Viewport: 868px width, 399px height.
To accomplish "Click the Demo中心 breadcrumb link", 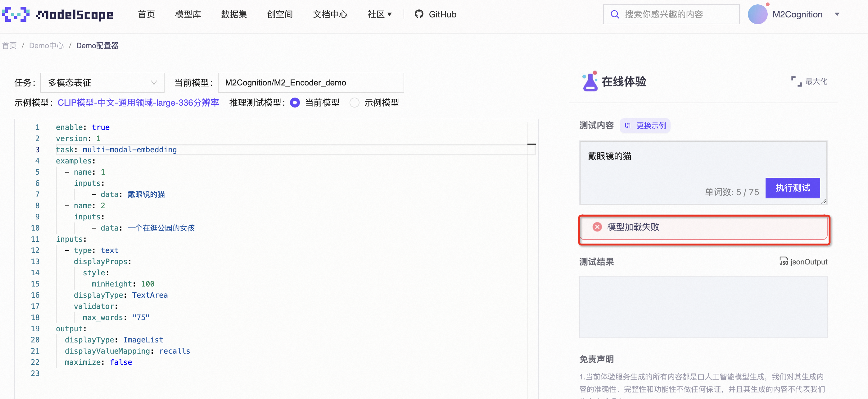I will [x=46, y=46].
